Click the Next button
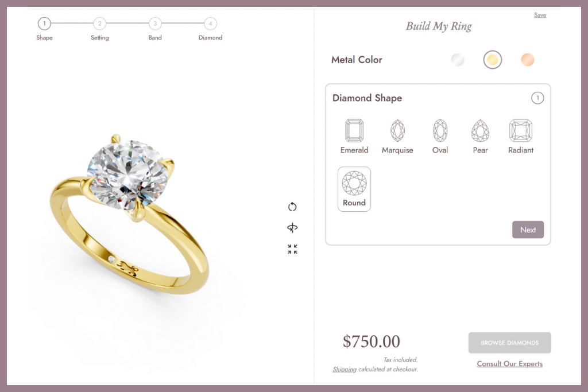Screen dimensions: 588x392 (x=528, y=230)
